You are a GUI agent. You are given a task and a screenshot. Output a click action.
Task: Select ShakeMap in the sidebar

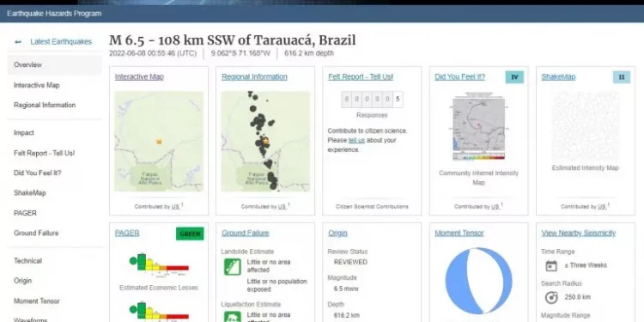pos(30,193)
